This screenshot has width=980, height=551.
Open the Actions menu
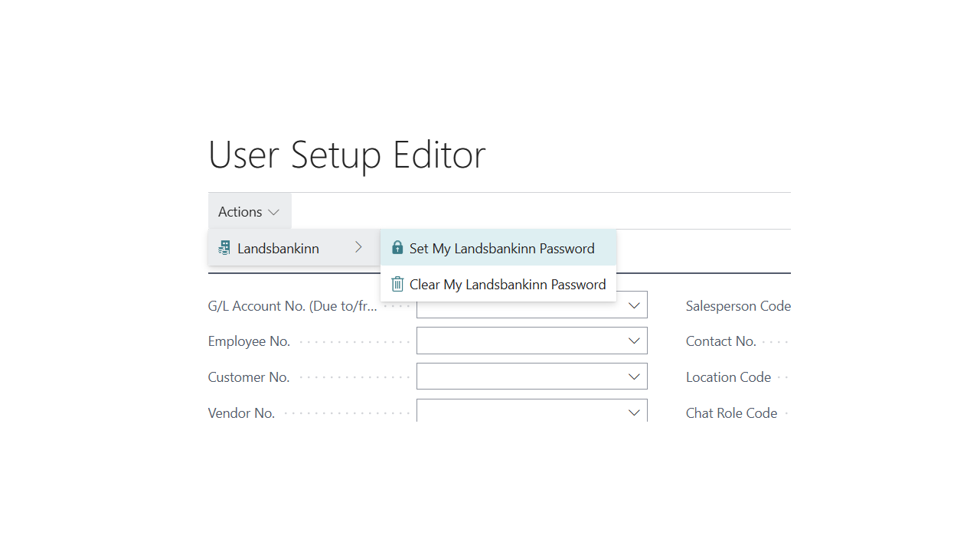(250, 211)
